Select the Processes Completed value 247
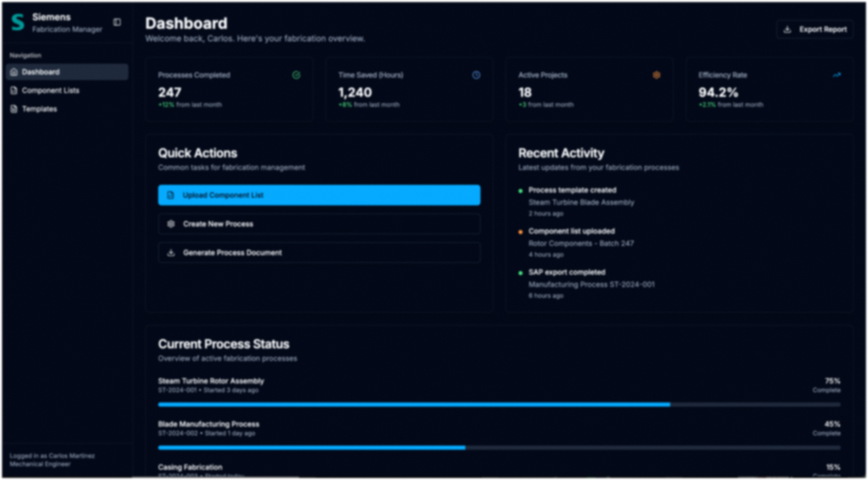This screenshot has height=480, width=868. (x=169, y=92)
